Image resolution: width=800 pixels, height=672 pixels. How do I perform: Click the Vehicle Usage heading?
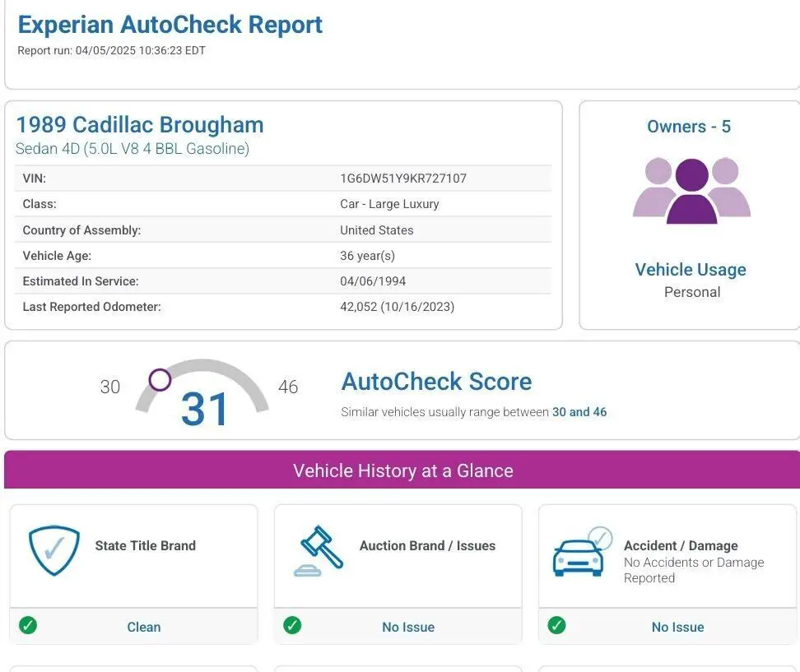(691, 270)
